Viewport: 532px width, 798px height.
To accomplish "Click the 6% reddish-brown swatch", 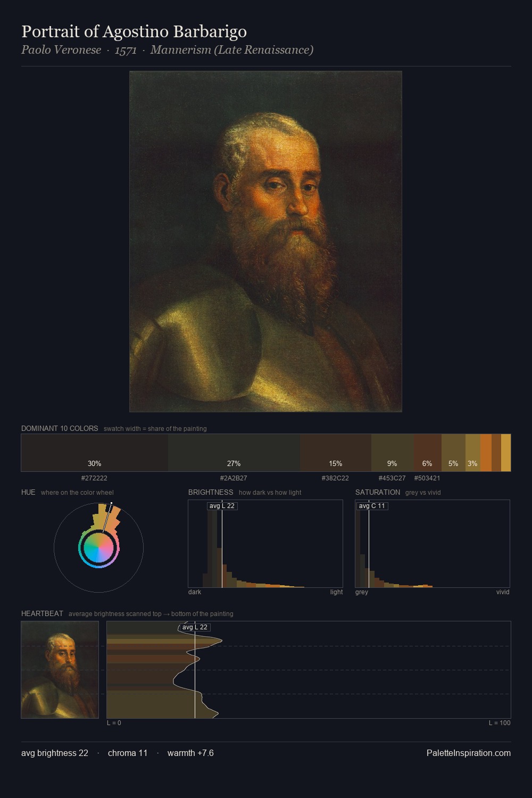I will (428, 453).
